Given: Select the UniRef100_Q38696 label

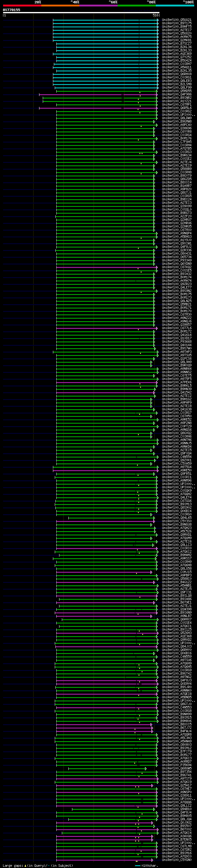Looking at the screenshot, I should click(177, 128).
